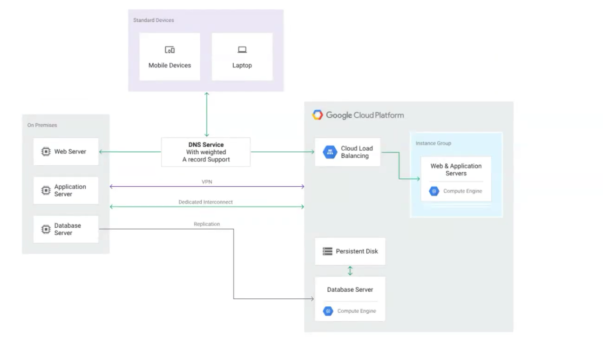Select the "Web Server" label
Viewport: 603px width, 364px height.
pos(70,151)
